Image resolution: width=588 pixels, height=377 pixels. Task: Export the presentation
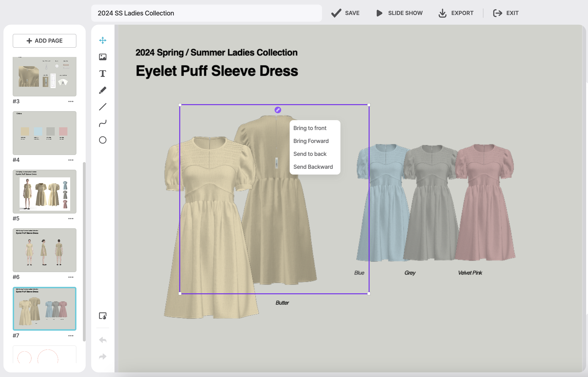click(x=456, y=13)
